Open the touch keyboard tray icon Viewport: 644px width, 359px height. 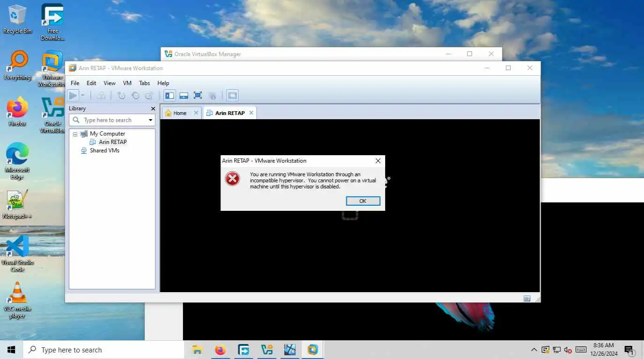pyautogui.click(x=581, y=350)
